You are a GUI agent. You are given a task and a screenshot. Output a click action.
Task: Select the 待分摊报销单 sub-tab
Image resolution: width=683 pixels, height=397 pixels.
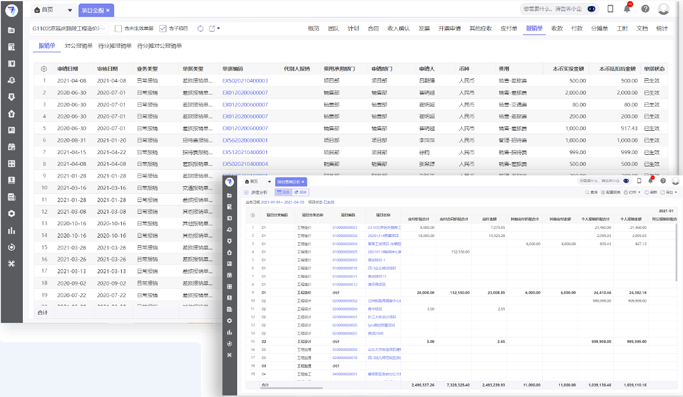pos(115,46)
